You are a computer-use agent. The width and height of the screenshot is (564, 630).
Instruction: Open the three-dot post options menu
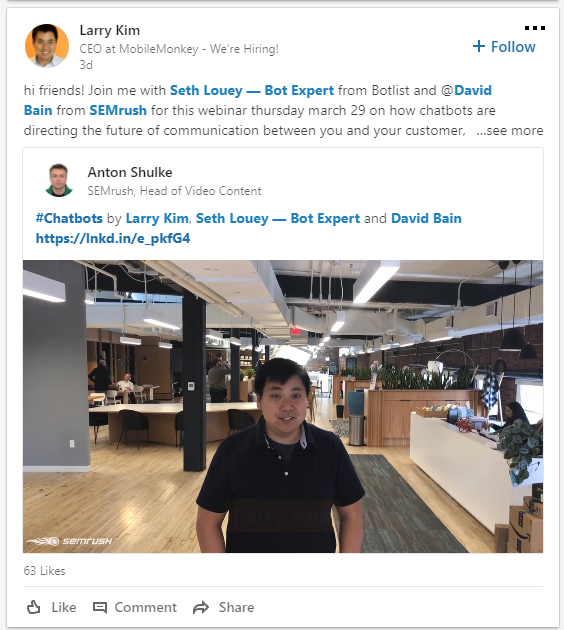[x=535, y=28]
